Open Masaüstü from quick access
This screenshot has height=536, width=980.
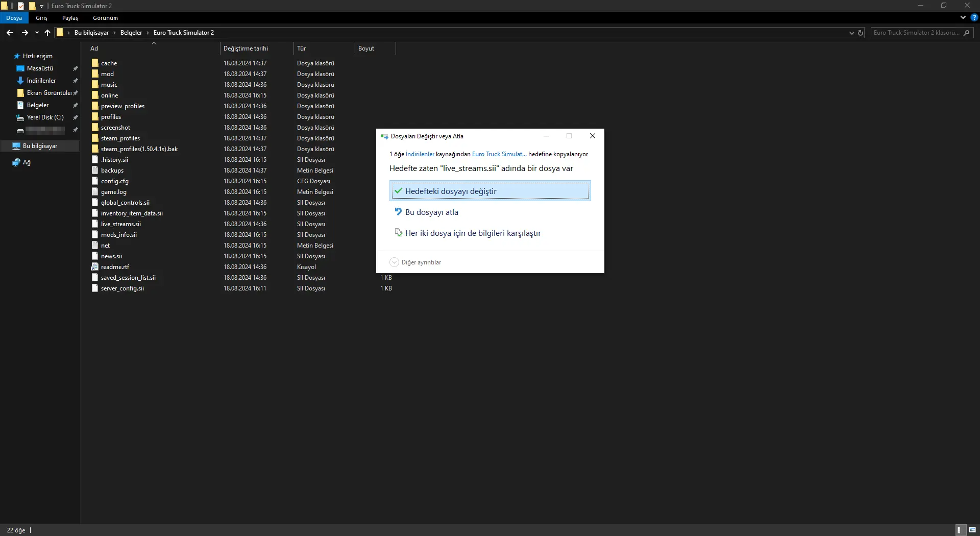click(40, 68)
